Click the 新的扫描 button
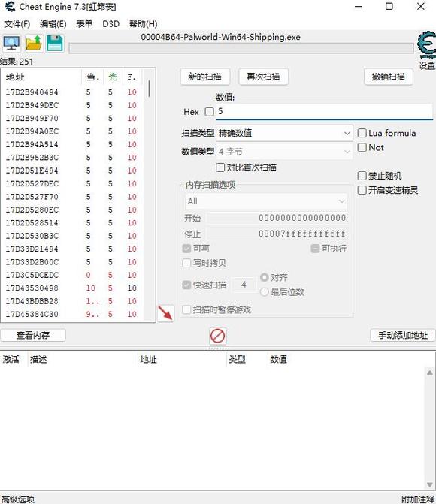This screenshot has height=504, width=436. click(x=205, y=77)
